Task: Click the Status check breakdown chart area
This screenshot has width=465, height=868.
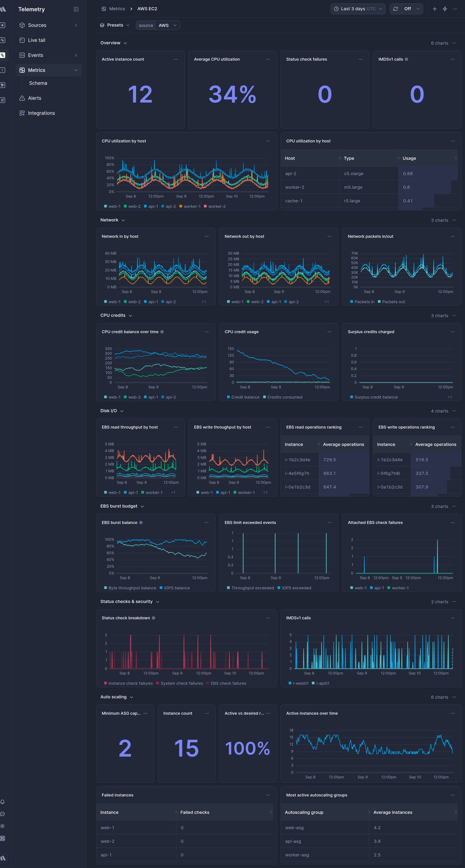Action: [189, 652]
